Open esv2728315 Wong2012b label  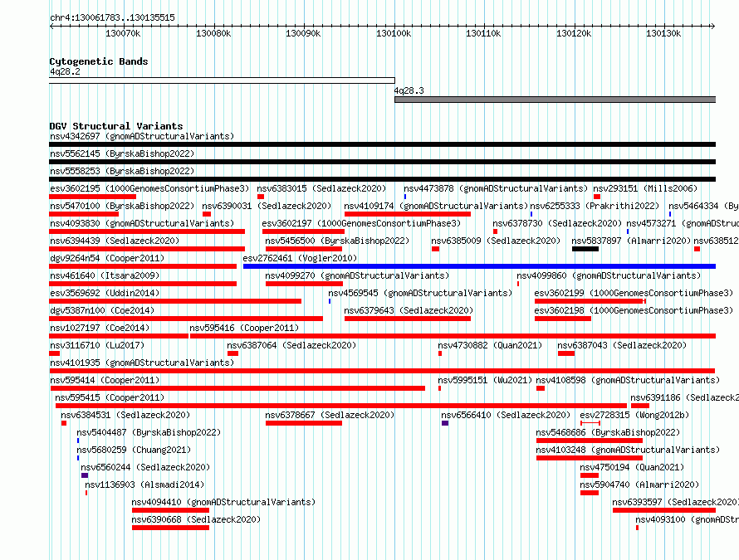pos(634,416)
